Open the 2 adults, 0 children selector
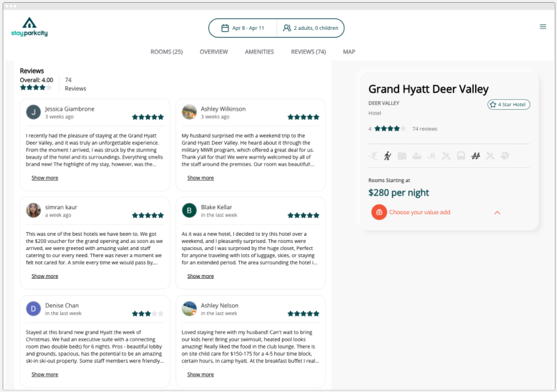This screenshot has height=392, width=557. [x=310, y=28]
